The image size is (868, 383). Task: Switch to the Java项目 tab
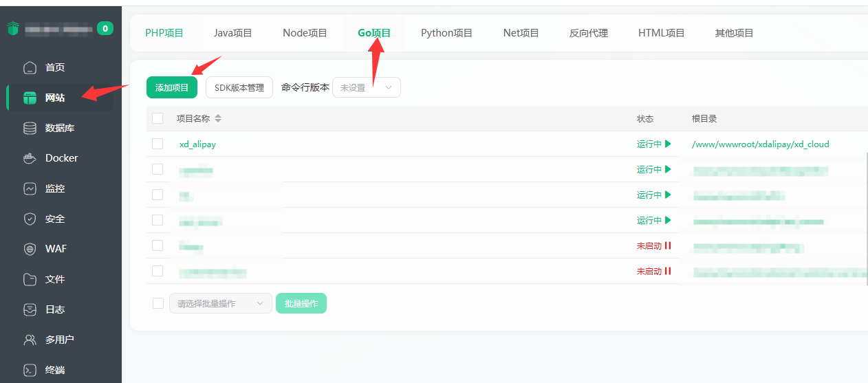click(x=232, y=33)
